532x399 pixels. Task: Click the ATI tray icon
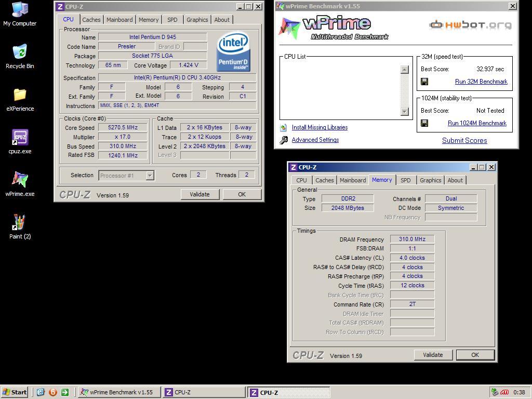[504, 392]
